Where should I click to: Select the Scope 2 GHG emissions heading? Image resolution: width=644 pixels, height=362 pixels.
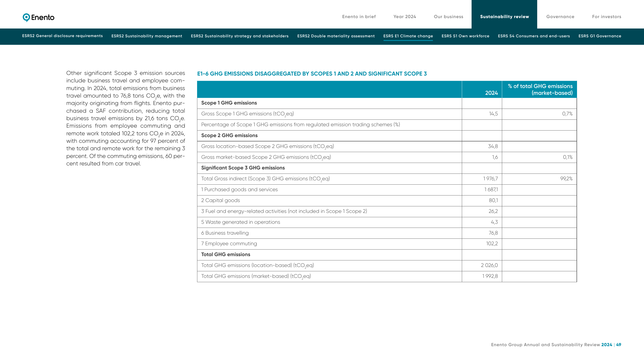coord(229,135)
